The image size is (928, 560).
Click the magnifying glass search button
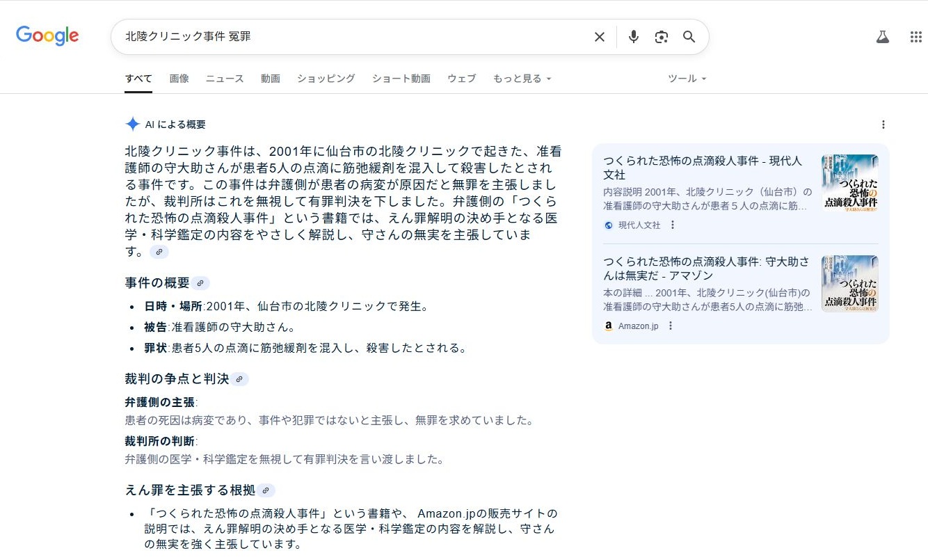coord(689,37)
